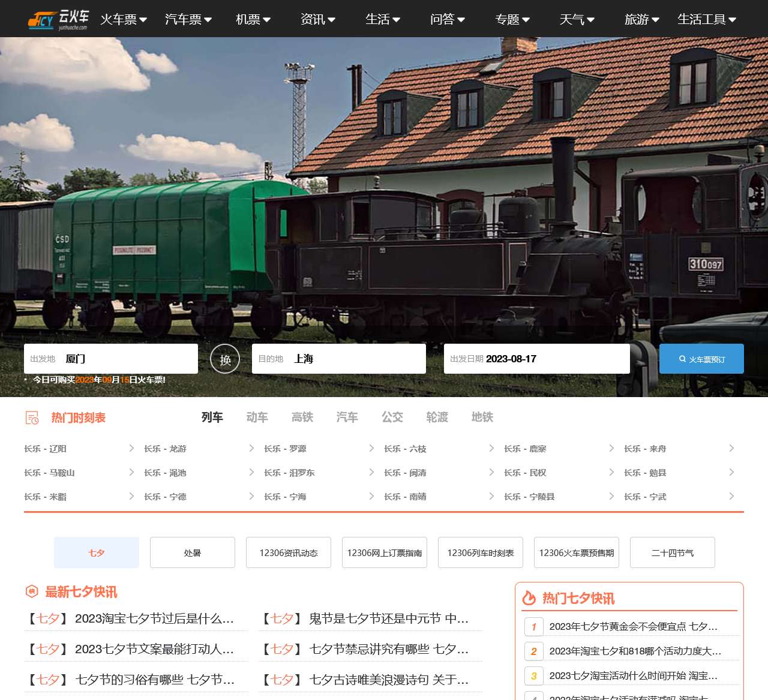The height and width of the screenshot is (700, 768).
Task: Open the 资讯 dropdown menu
Action: [x=318, y=19]
